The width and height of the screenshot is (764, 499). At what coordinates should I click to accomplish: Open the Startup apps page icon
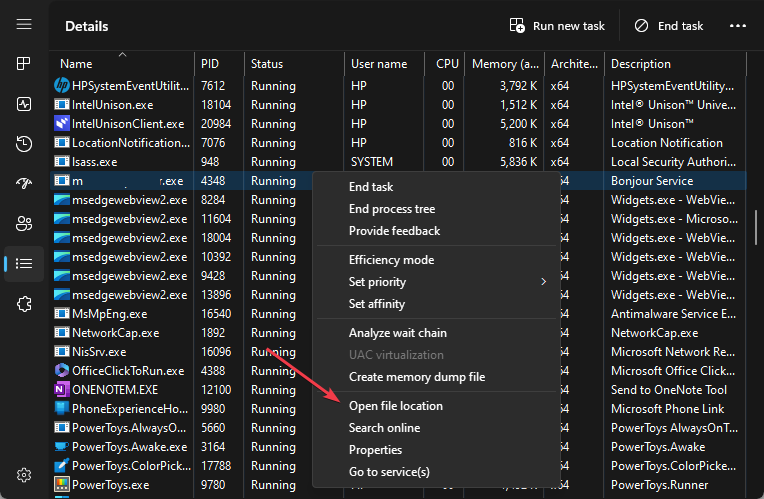[x=24, y=183]
